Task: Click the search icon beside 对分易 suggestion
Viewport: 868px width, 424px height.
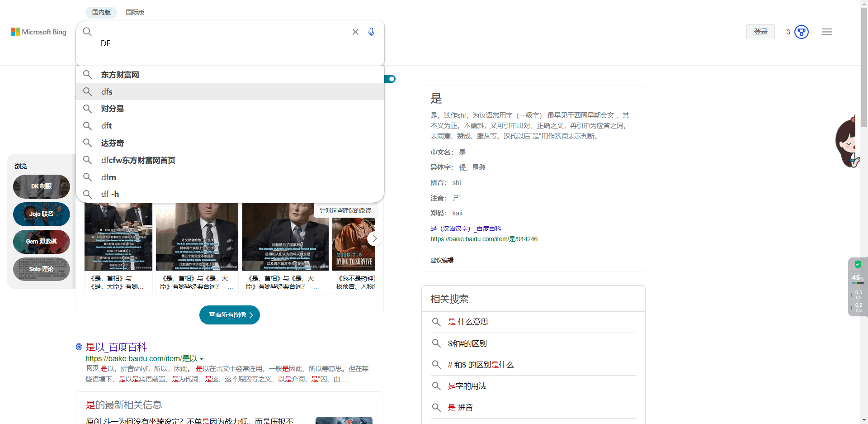Action: coord(87,109)
